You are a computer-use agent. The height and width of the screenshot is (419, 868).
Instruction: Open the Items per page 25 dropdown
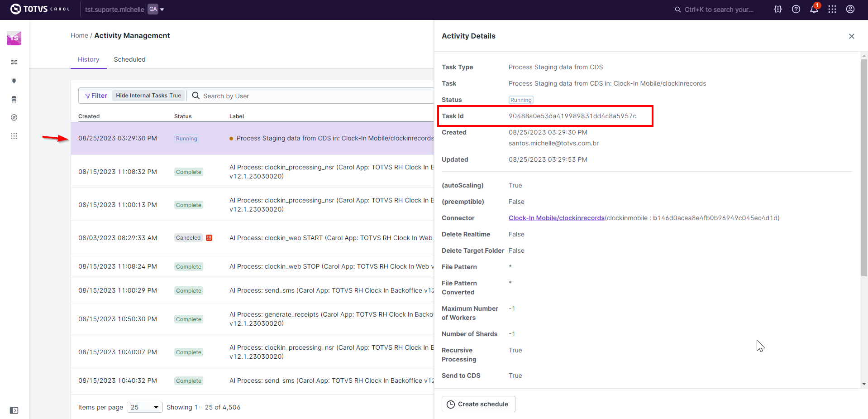click(144, 407)
